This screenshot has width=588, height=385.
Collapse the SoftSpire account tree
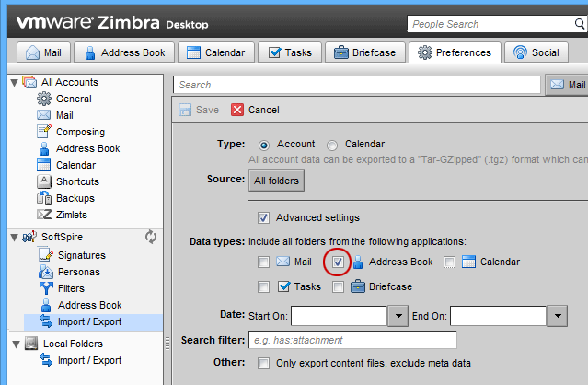pos(14,238)
